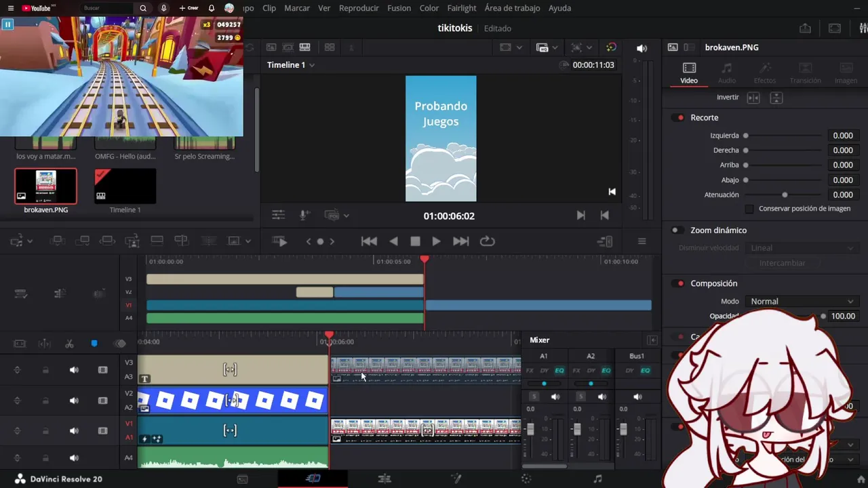Click the Izquierda value field 0.000
Viewport: 868px width, 488px height.
(x=842, y=136)
